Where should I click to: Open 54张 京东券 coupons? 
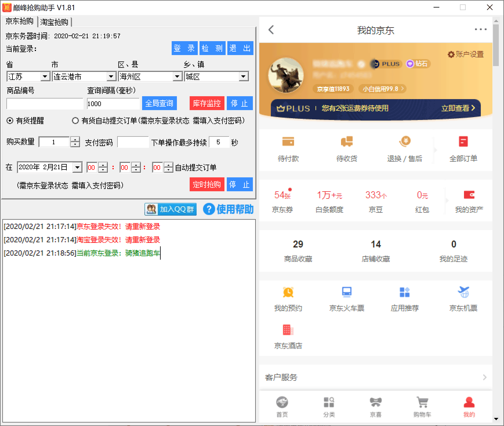click(x=282, y=201)
